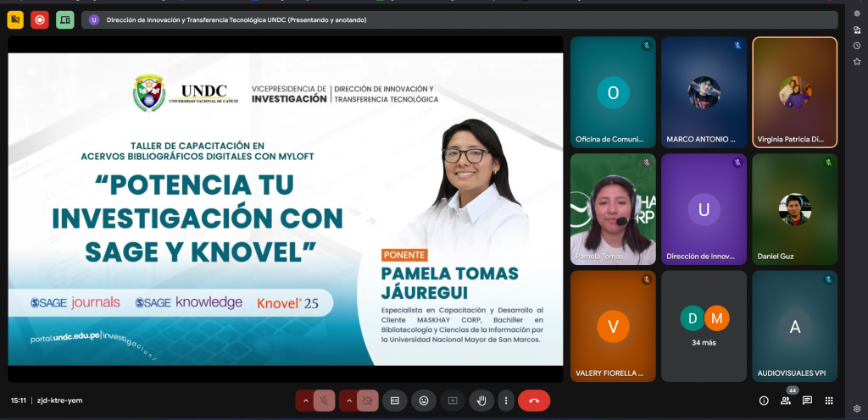This screenshot has width=868, height=420.
Task: Click the SAGE journals logo on slide
Action: pyautogui.click(x=75, y=302)
